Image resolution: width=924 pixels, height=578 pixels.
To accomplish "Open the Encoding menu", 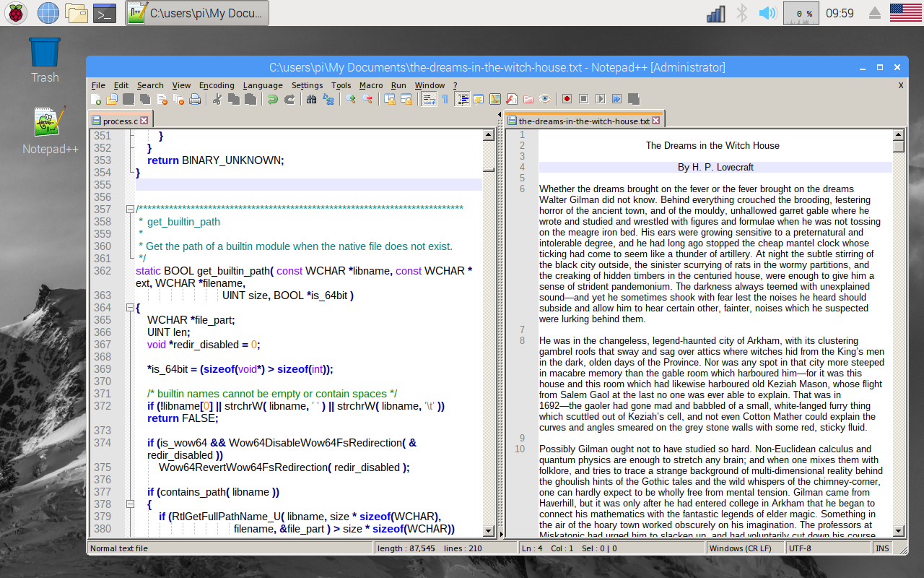I will point(217,85).
